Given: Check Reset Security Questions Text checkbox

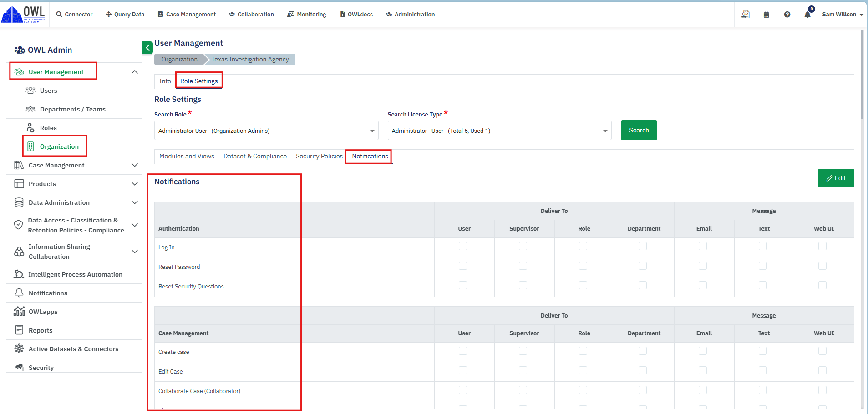Looking at the screenshot, I should pyautogui.click(x=763, y=285).
